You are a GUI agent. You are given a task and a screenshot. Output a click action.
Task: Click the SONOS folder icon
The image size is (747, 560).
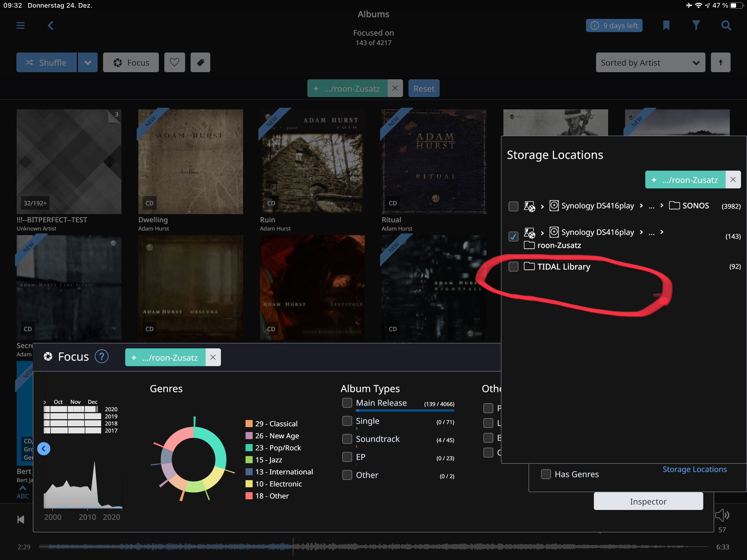click(x=674, y=205)
